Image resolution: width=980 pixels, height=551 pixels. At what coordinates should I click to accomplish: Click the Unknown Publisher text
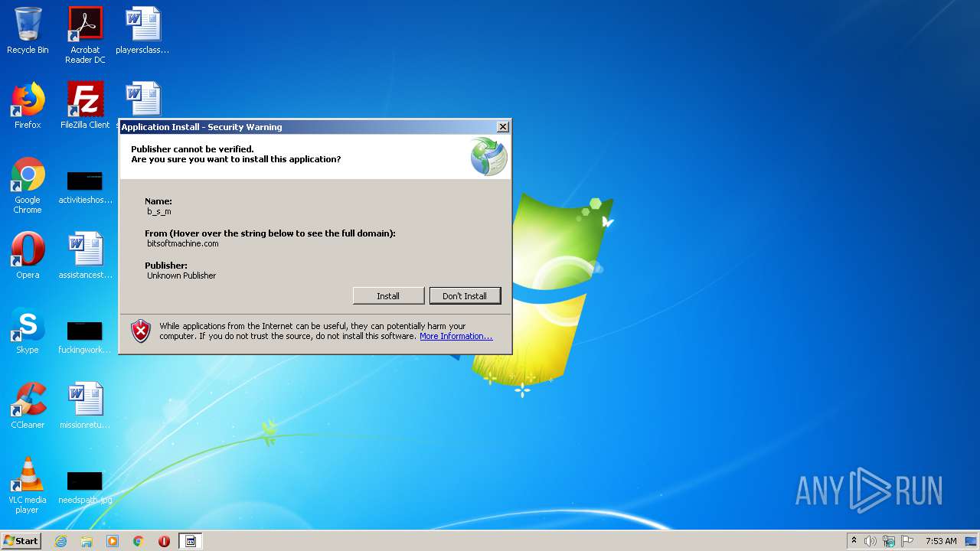pos(181,275)
